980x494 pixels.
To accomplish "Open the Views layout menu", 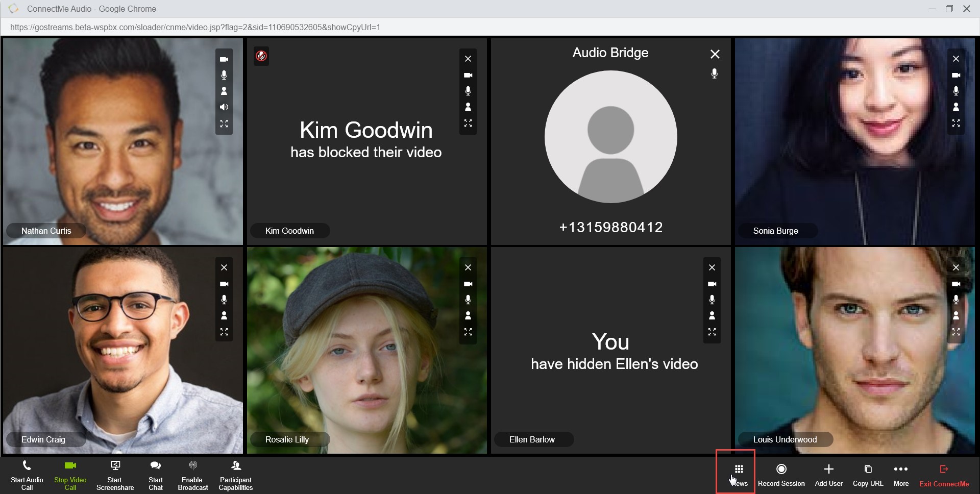I will (739, 470).
